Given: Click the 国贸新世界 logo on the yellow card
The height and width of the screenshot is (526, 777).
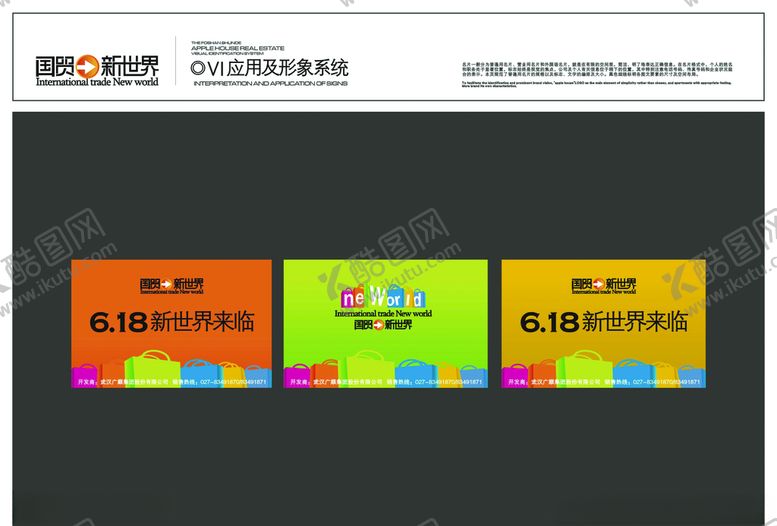Looking at the screenshot, I should (604, 286).
